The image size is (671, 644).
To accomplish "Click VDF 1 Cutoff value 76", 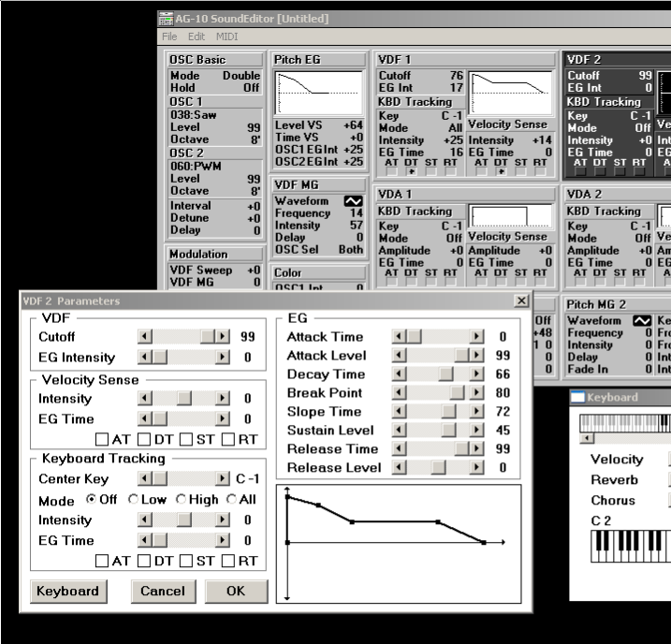I will (x=457, y=75).
